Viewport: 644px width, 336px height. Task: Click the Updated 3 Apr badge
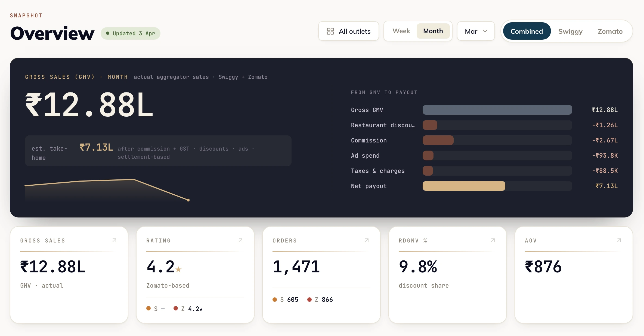point(131,33)
